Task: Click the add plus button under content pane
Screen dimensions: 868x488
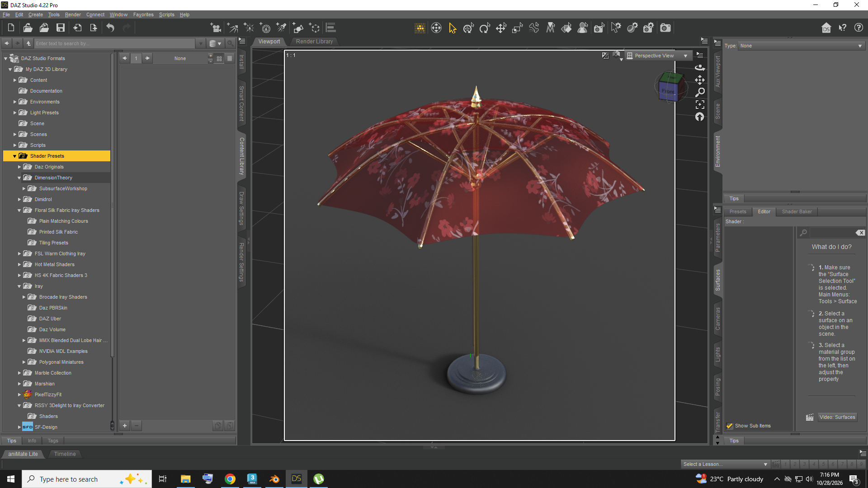Action: point(125,425)
